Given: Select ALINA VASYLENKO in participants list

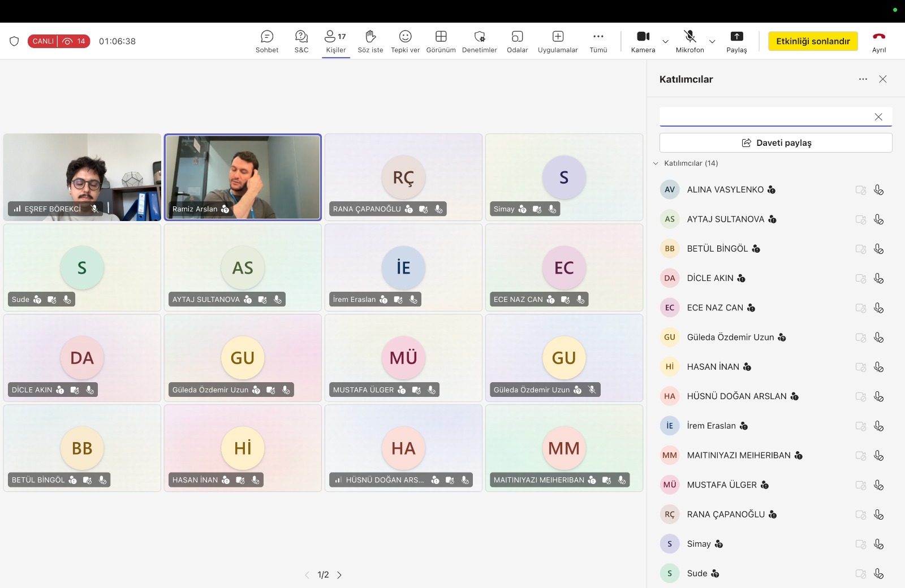Looking at the screenshot, I should click(x=776, y=190).
